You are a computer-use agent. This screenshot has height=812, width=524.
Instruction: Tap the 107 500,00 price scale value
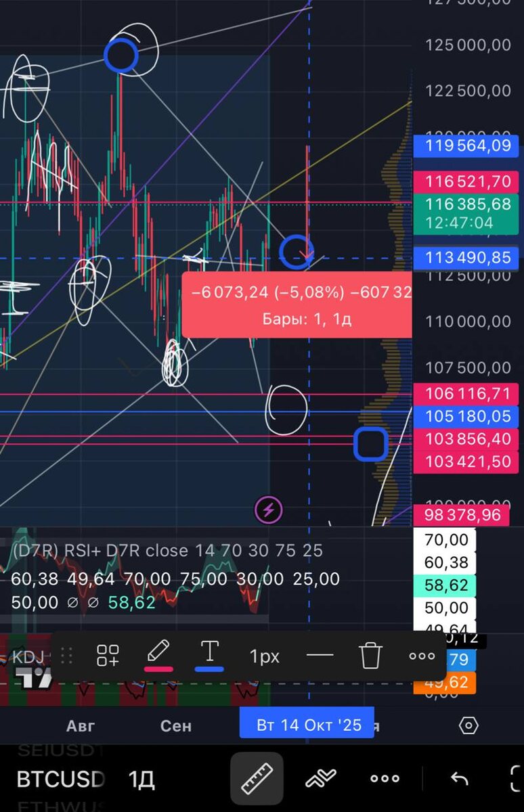pos(468,367)
